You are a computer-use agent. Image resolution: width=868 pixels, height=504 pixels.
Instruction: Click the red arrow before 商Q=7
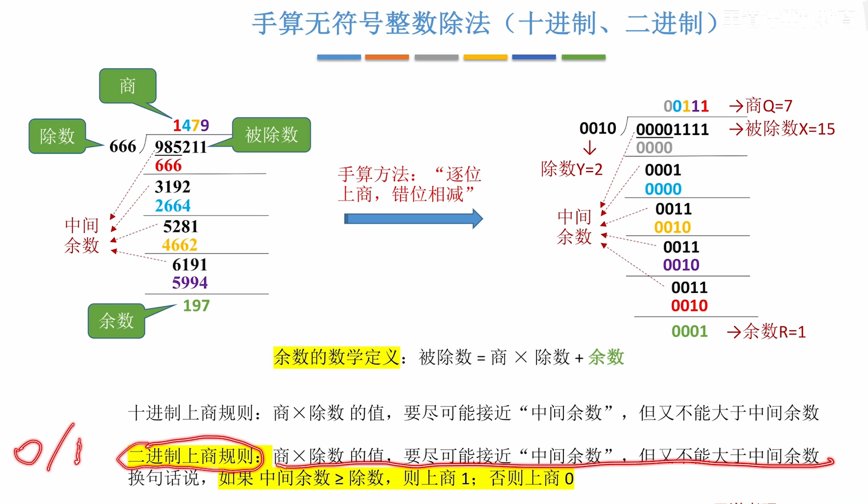pyautogui.click(x=736, y=106)
